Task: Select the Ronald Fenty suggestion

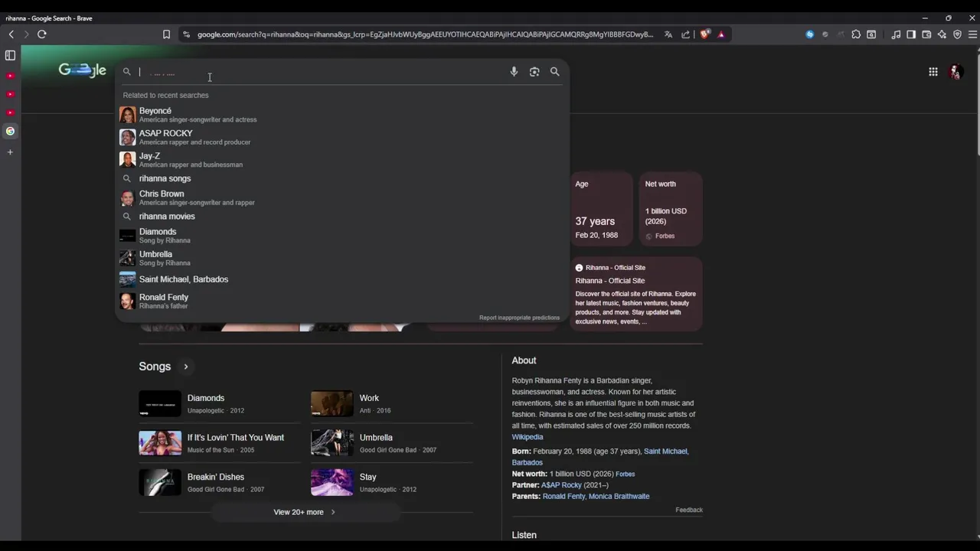Action: 342,301
